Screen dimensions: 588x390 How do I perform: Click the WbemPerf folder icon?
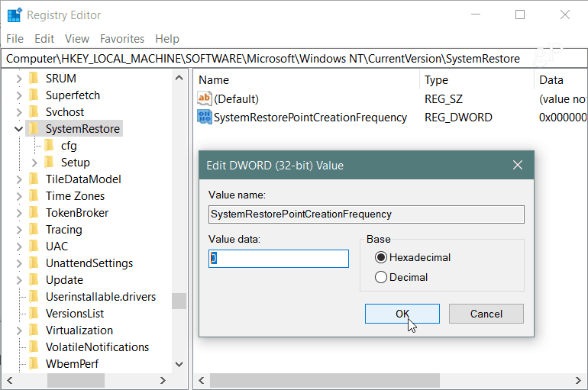point(34,364)
